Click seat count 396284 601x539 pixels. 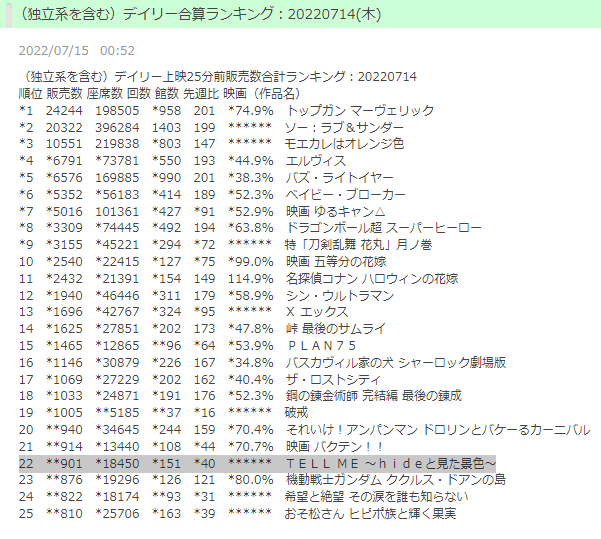point(117,127)
